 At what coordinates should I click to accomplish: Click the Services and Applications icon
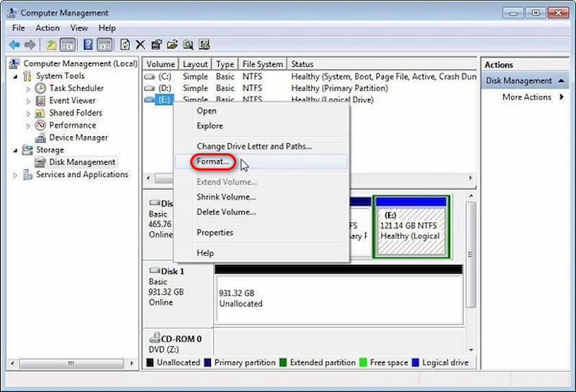click(27, 174)
